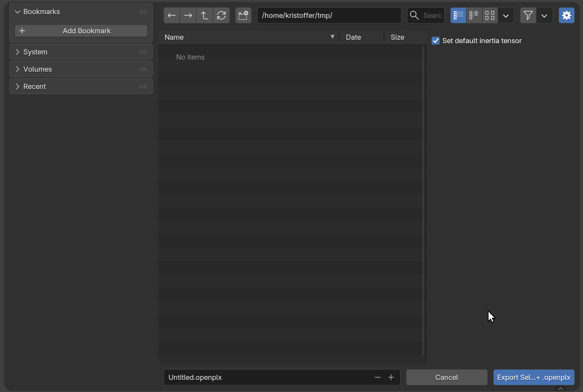Image resolution: width=583 pixels, height=392 pixels.
Task: Expand the Volumes panel
Action: [x=18, y=69]
